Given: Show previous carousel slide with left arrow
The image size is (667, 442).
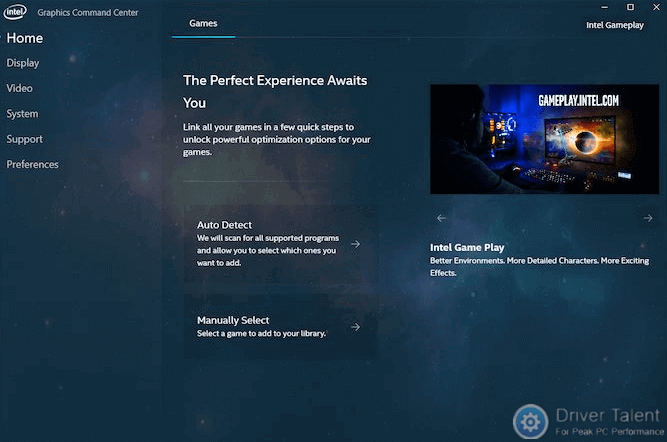Looking at the screenshot, I should click(x=441, y=218).
